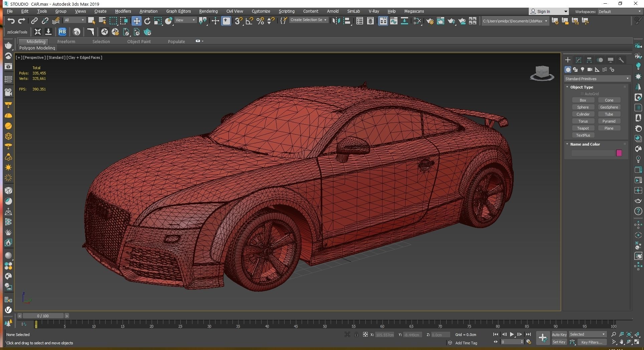
Task: Click the pink object color swatch
Action: tap(619, 153)
